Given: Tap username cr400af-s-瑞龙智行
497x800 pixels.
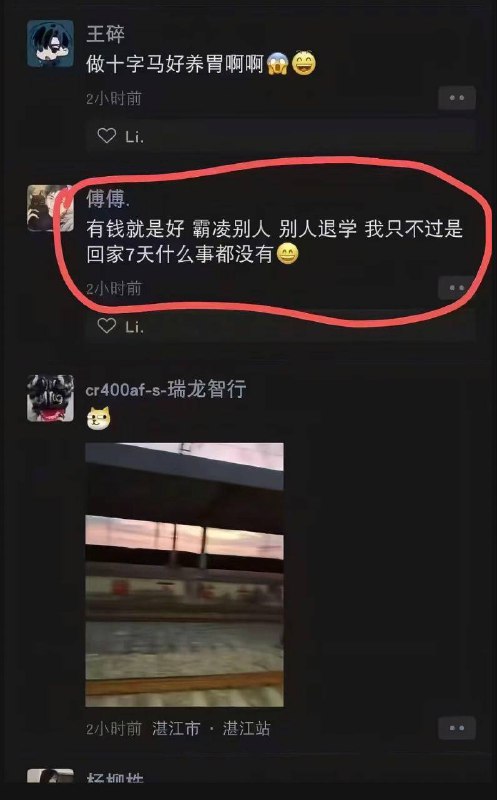Looking at the screenshot, I should tap(166, 389).
